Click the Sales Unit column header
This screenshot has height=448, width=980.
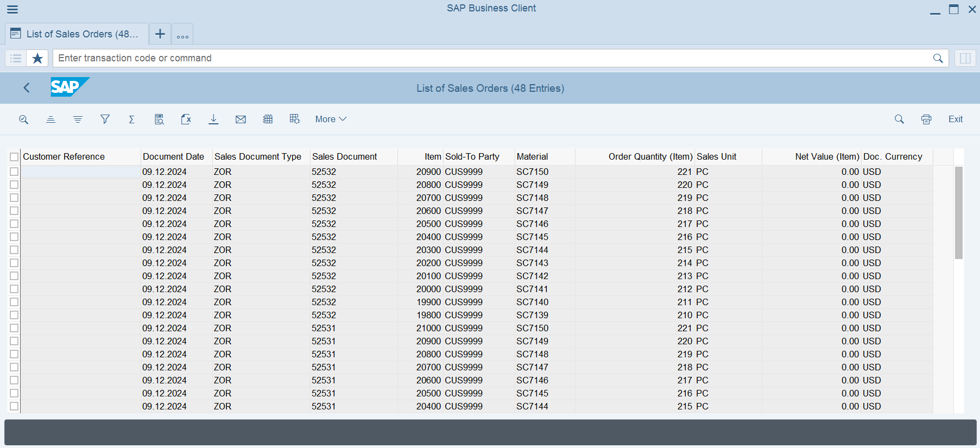pos(728,157)
